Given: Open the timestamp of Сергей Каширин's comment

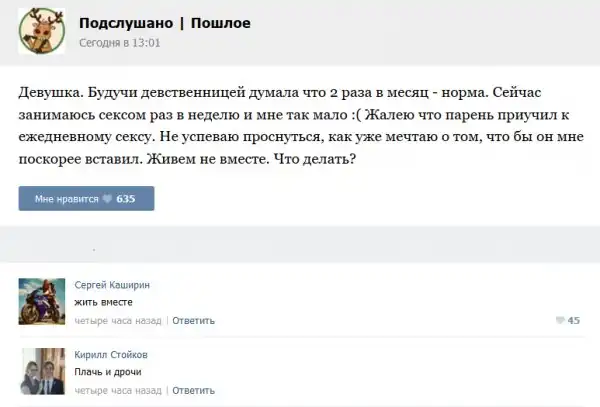Looking at the screenshot, I should [x=118, y=320].
